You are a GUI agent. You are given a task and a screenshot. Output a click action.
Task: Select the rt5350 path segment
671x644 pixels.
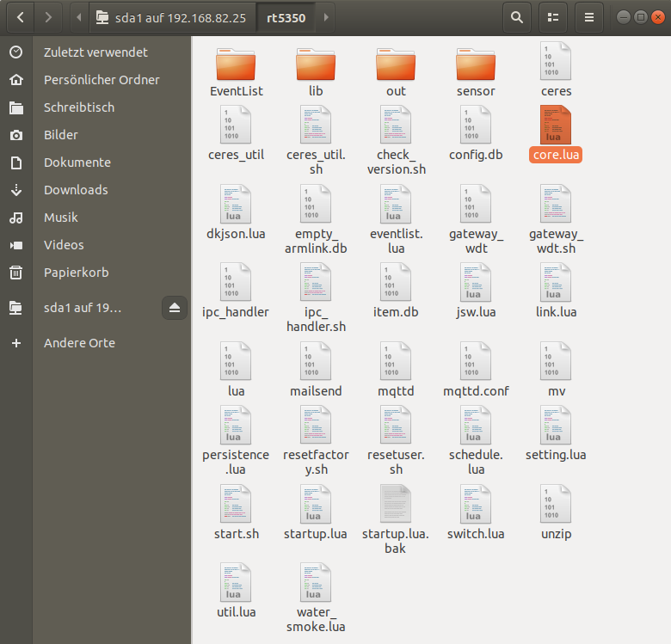click(x=284, y=17)
